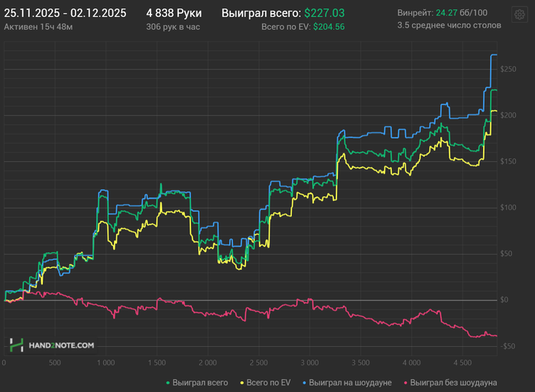
Task: Click the '$150' y-axis label
Action: tap(508, 161)
